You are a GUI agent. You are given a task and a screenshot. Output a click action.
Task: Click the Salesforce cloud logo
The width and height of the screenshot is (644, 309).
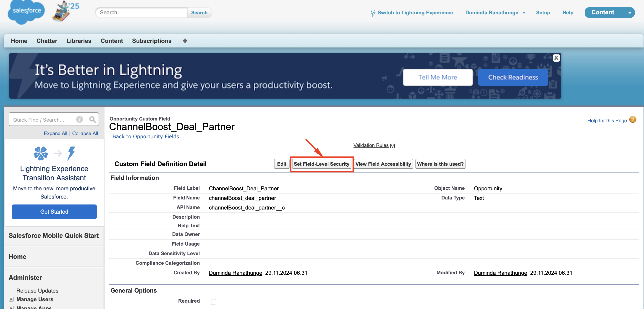pos(26,11)
